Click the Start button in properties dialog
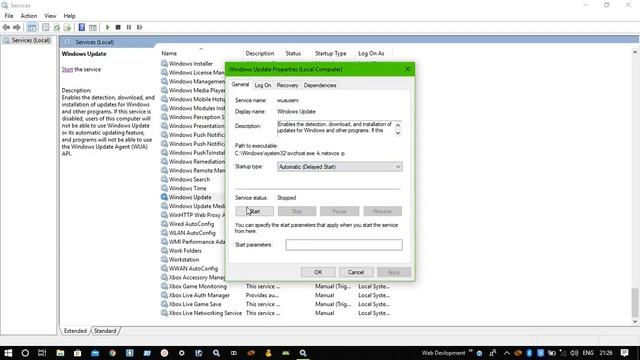Image resolution: width=640 pixels, height=360 pixels. (254, 211)
